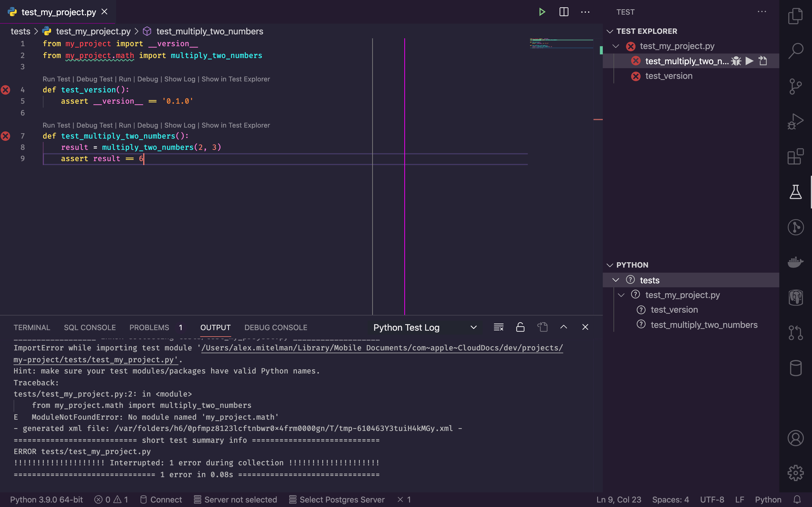The image size is (812, 507).
Task: Click Show Log above test_multiply_two_numbers
Action: [180, 125]
